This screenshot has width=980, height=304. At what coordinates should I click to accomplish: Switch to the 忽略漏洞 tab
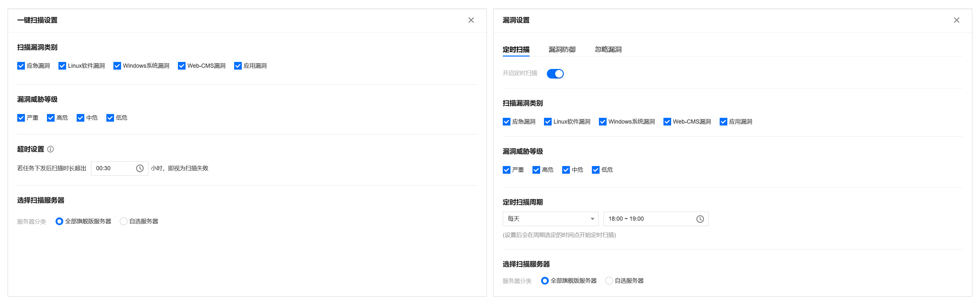(x=608, y=49)
